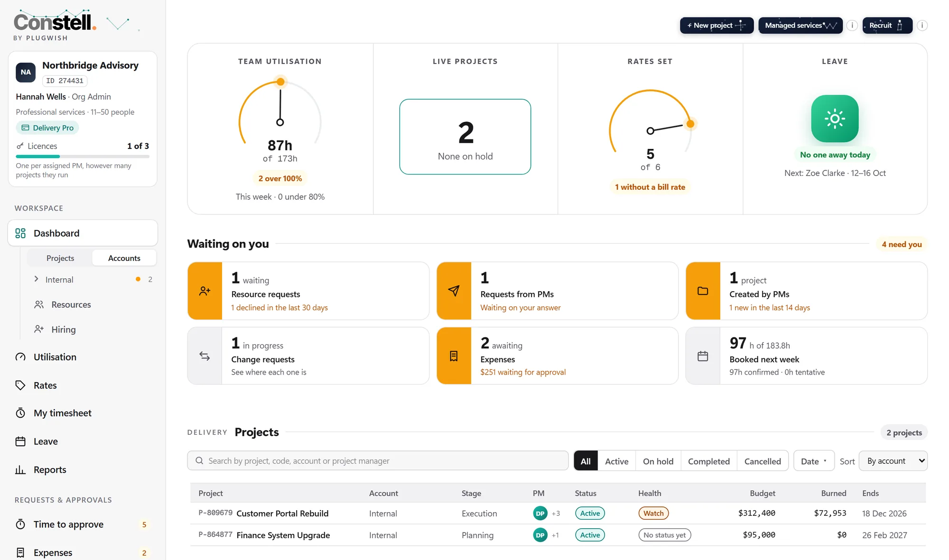Filter projects by Active tab

[617, 461]
